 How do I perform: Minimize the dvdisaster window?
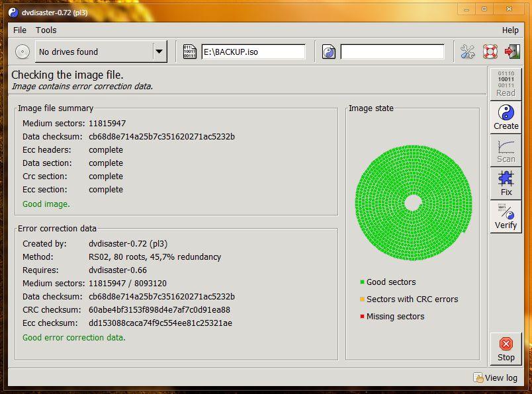click(x=466, y=9)
